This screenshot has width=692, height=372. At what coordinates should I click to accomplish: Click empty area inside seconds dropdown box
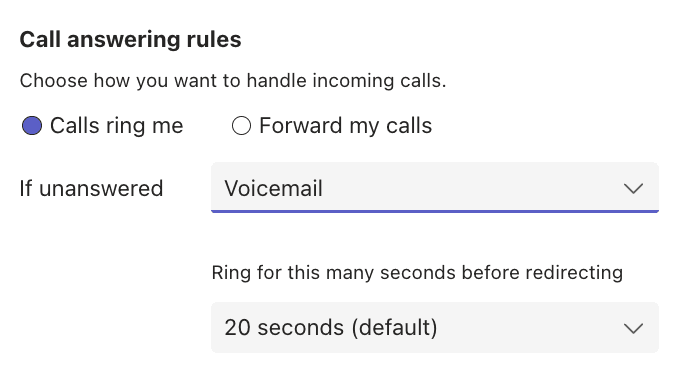(530, 327)
